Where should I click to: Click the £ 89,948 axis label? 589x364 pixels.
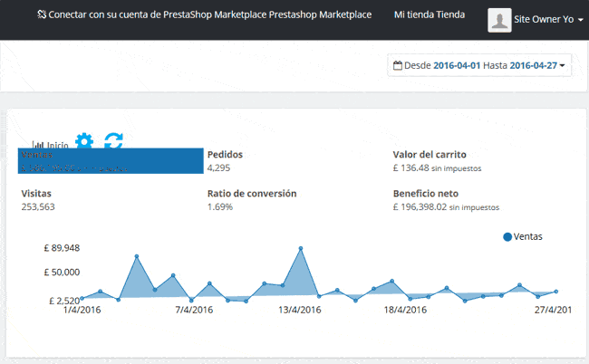[62, 248]
